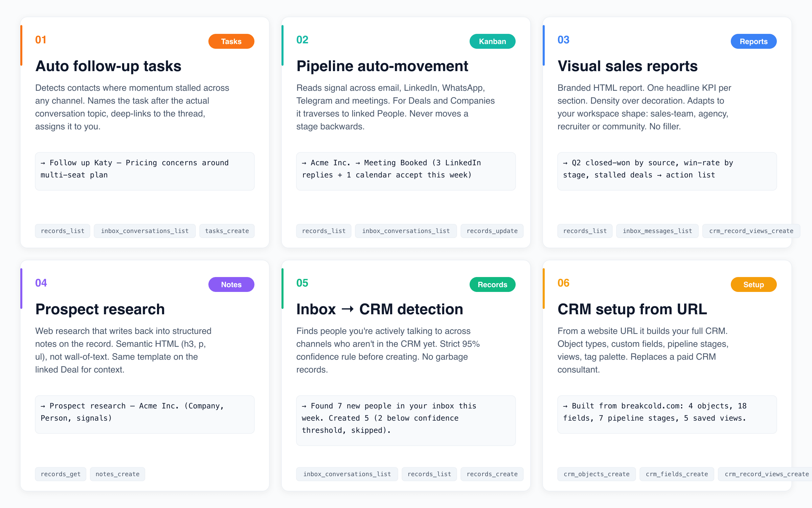Click the CRM setup from URL heading
This screenshot has height=508, width=812.
tap(632, 309)
